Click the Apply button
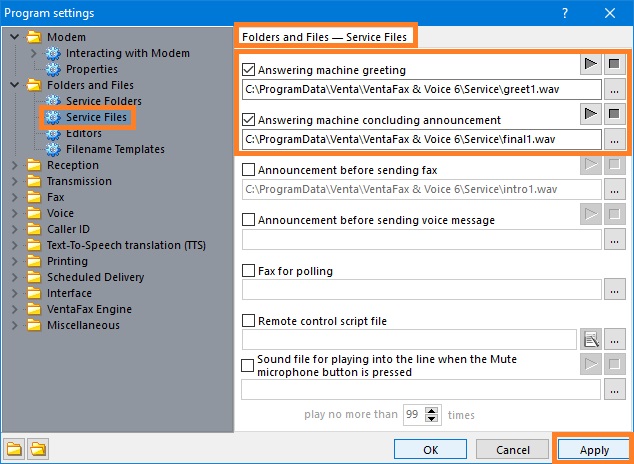Viewport: 634px width, 464px height. click(594, 450)
